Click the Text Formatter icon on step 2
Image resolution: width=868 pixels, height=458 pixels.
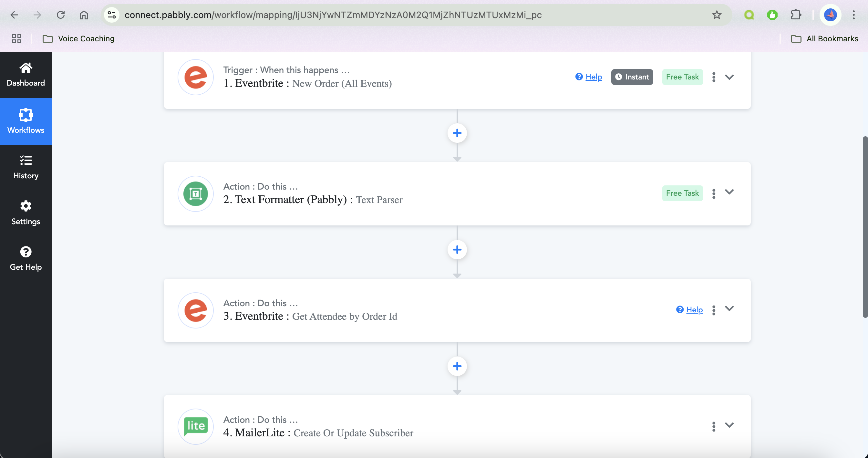click(195, 194)
